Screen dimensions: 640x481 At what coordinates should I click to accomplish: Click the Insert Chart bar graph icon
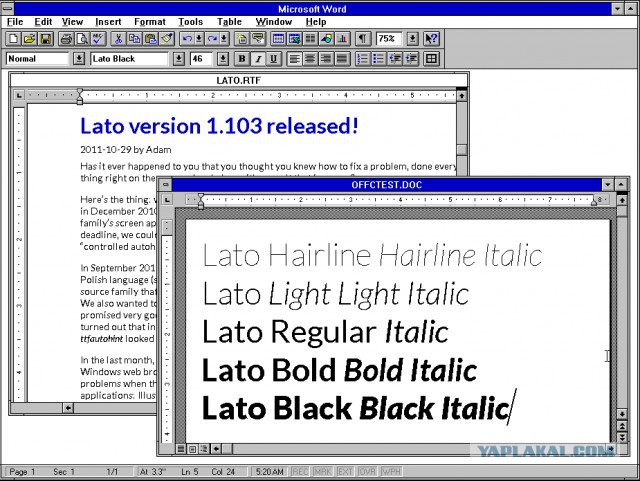tap(342, 39)
